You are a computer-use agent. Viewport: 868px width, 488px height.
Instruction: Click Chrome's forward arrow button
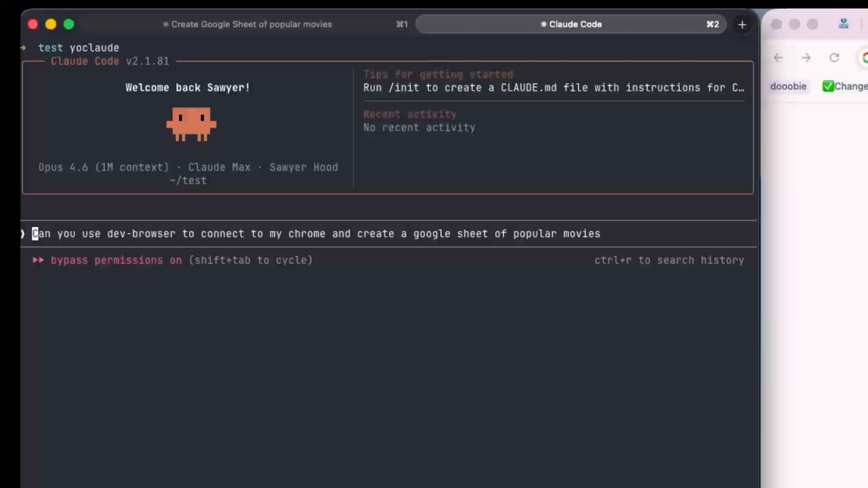click(806, 58)
